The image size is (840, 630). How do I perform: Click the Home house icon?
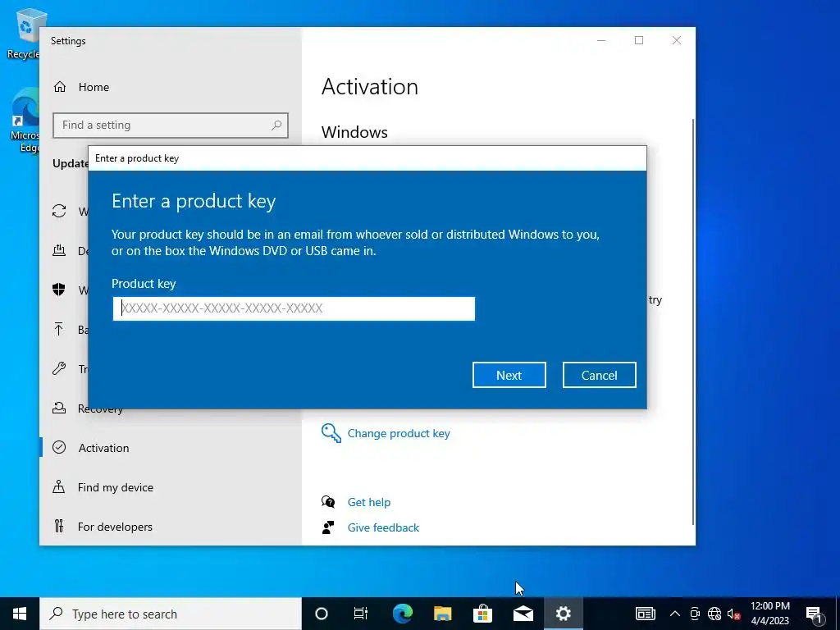point(59,87)
